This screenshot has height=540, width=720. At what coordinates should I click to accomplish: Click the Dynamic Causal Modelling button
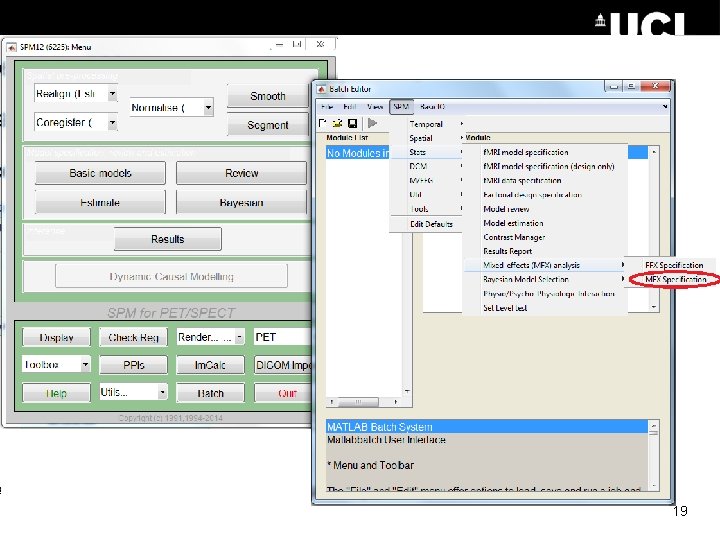(x=171, y=276)
